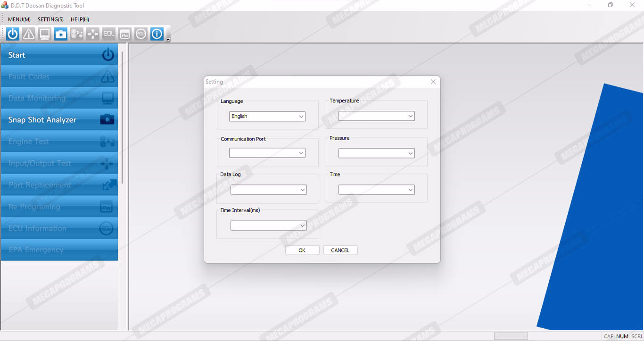The image size is (644, 341).
Task: Choose Fault Codes in the left sidebar
Action: point(59,76)
